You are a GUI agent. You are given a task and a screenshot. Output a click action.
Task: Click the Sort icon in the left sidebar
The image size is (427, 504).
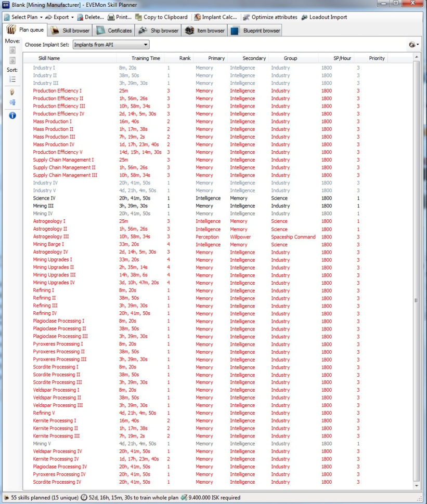tap(12, 78)
